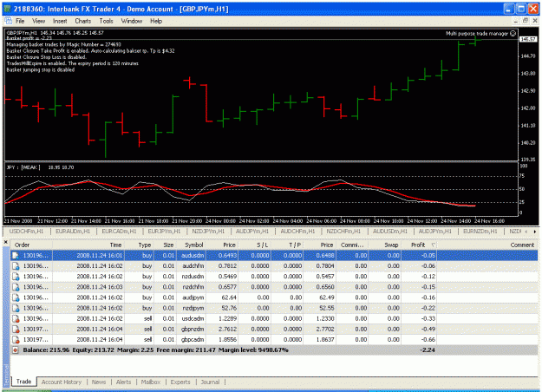
Task: Sort orders by the Size column header
Action: coord(165,245)
